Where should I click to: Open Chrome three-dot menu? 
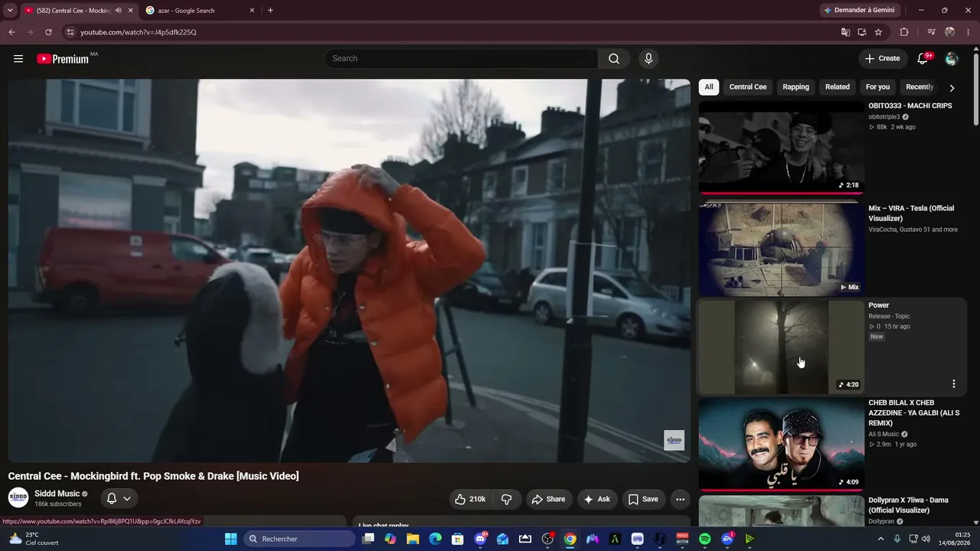969,32
